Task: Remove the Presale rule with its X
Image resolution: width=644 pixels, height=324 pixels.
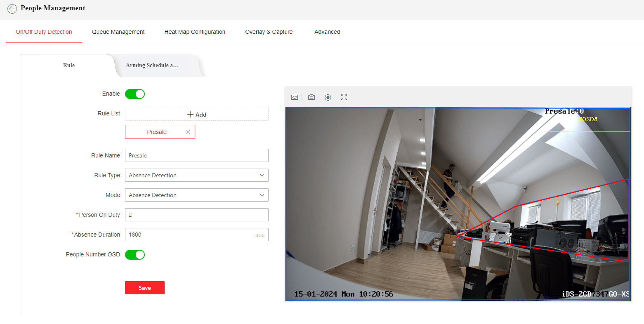Action: (188, 132)
